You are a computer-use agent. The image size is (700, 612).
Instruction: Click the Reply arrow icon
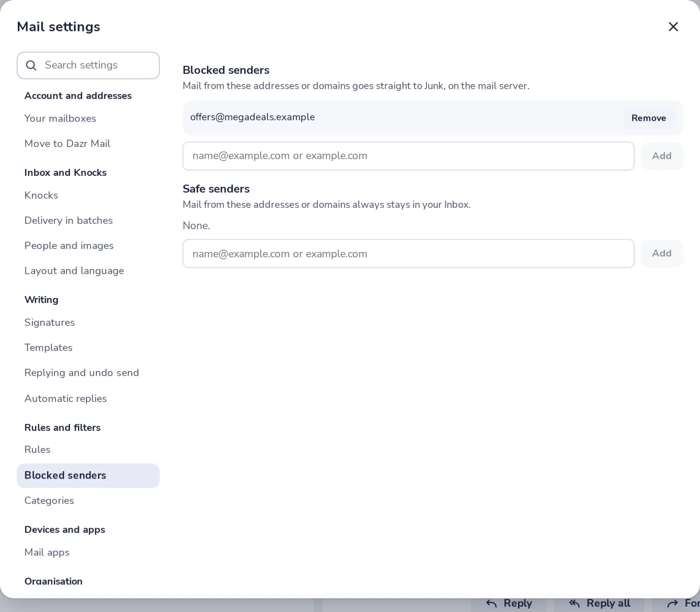point(491,604)
